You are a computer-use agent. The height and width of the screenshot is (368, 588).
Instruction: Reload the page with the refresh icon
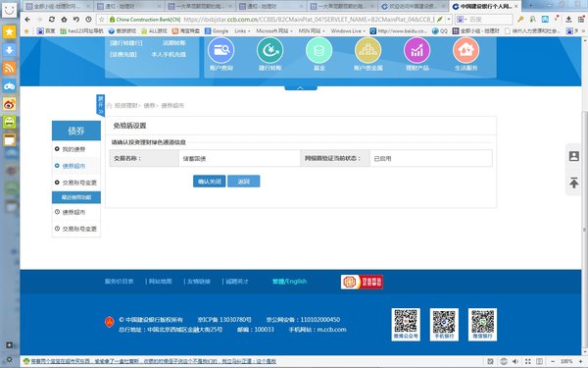52,20
